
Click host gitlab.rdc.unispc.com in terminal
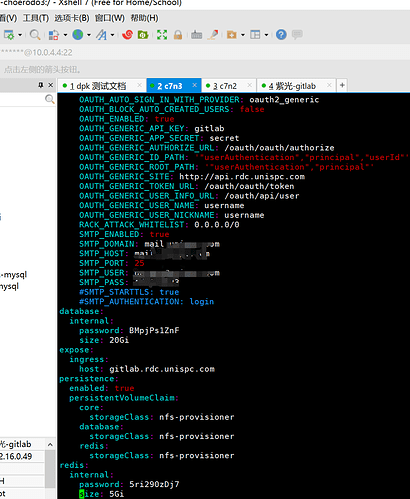[x=162, y=369]
